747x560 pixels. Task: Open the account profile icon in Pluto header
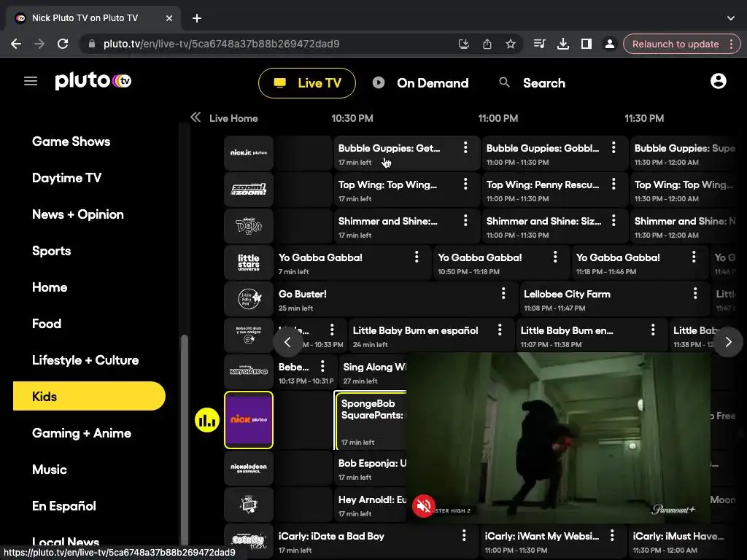pyautogui.click(x=718, y=82)
